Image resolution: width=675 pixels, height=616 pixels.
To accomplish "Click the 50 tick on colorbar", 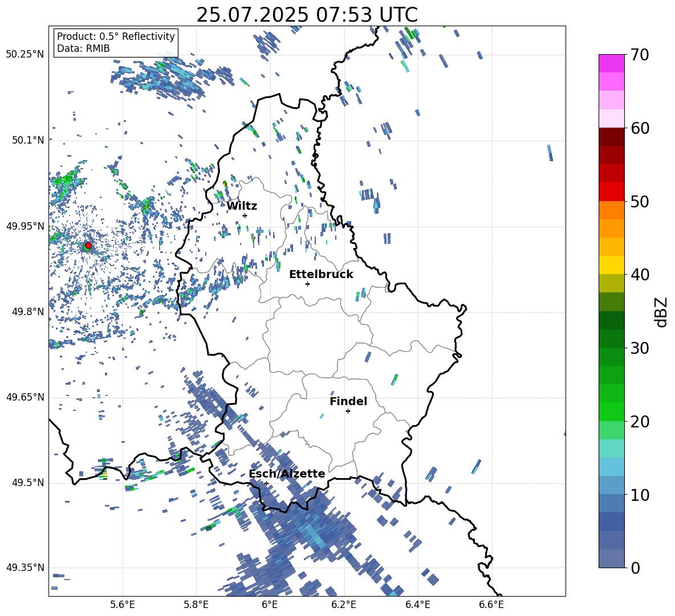I will point(639,202).
